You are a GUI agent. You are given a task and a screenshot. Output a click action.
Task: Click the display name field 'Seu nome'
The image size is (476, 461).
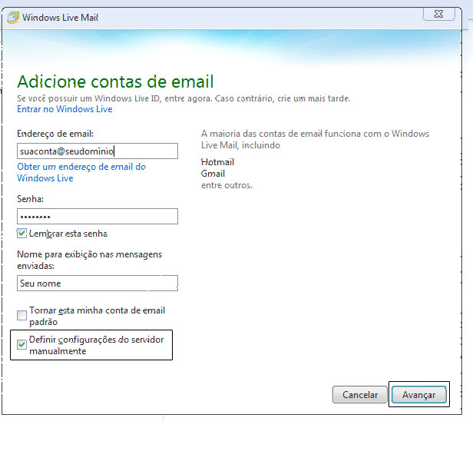(x=97, y=284)
